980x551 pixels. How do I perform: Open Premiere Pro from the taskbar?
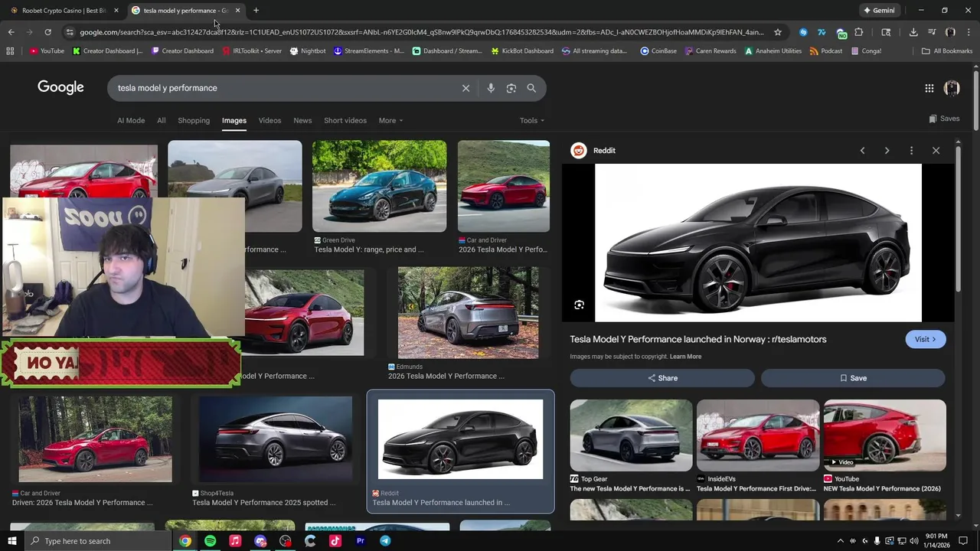pos(360,541)
